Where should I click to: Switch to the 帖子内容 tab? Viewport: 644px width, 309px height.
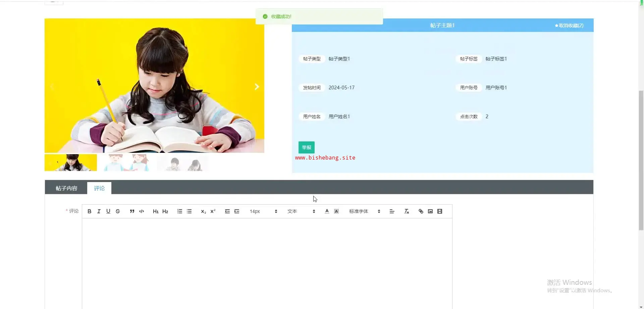(66, 188)
